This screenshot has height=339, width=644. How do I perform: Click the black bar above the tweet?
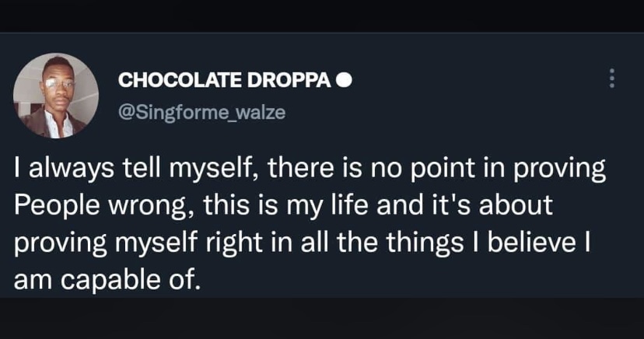[322, 16]
